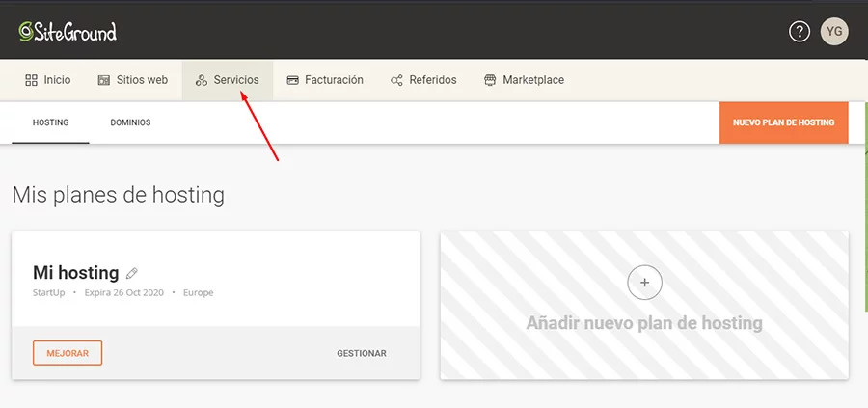This screenshot has width=868, height=408.
Task: Click the plus circle to add plan
Action: pos(644,283)
